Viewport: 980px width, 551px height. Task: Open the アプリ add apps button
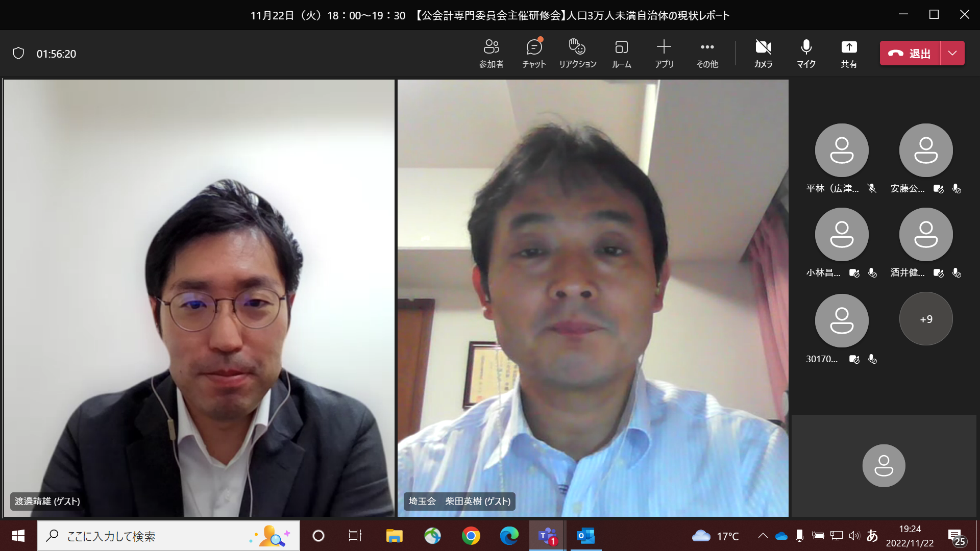[664, 54]
